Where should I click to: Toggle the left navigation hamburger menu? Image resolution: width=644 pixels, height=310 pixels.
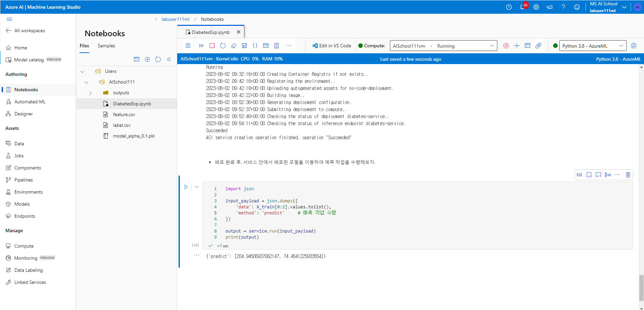pos(9,19)
